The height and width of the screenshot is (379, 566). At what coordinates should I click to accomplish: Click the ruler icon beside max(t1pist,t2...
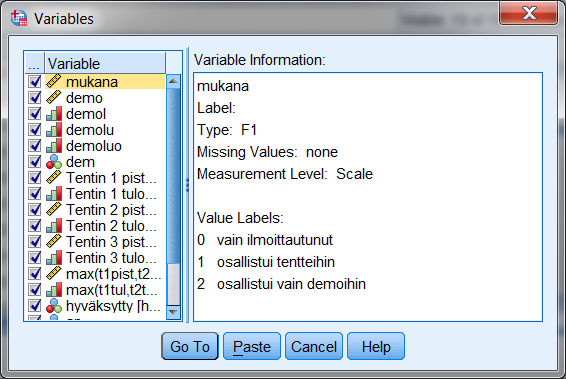click(54, 274)
